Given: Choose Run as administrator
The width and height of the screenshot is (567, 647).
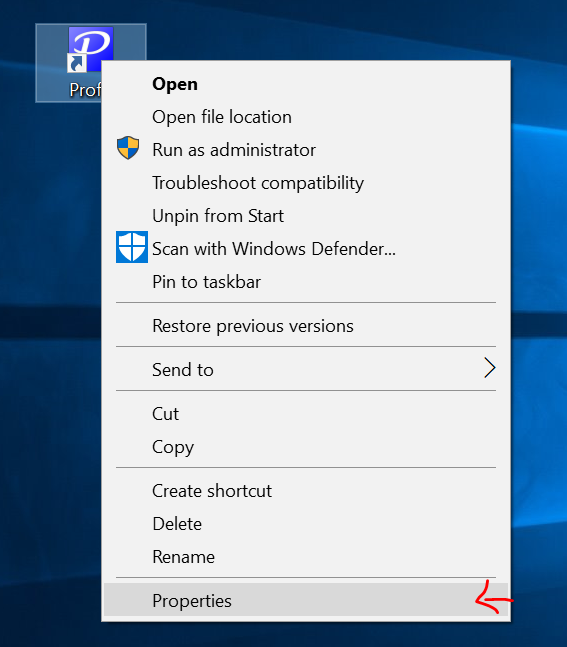Looking at the screenshot, I should [x=306, y=150].
